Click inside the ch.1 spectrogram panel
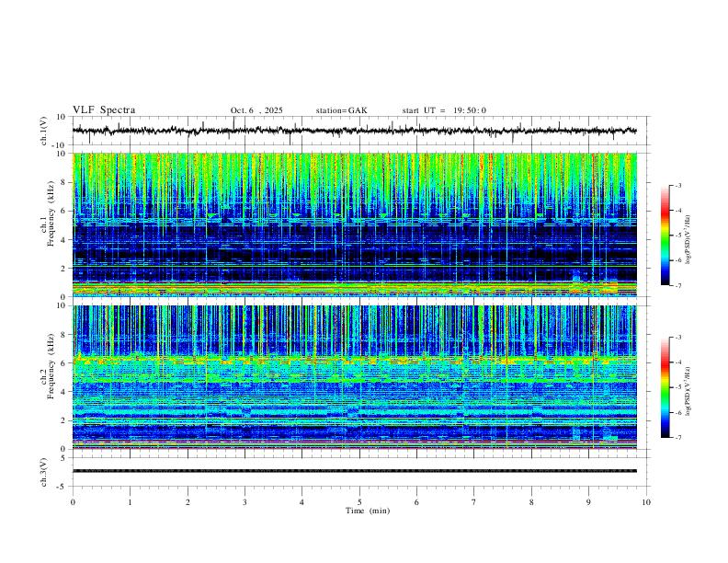The image size is (728, 563). [355, 224]
